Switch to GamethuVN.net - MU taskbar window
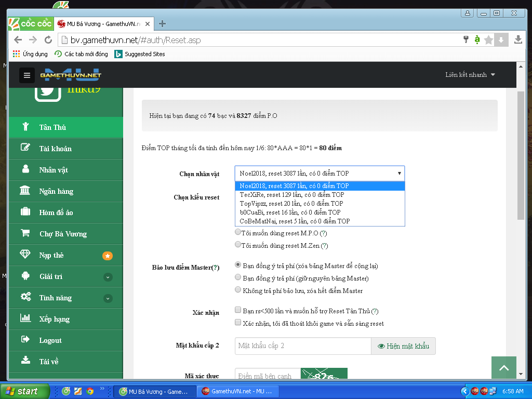The image size is (532, 399). coord(237,391)
